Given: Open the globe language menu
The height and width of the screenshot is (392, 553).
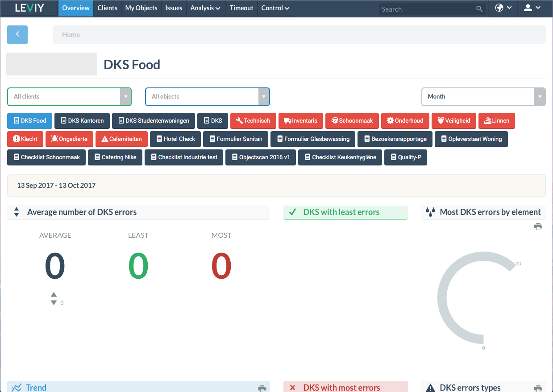Looking at the screenshot, I should tap(503, 8).
